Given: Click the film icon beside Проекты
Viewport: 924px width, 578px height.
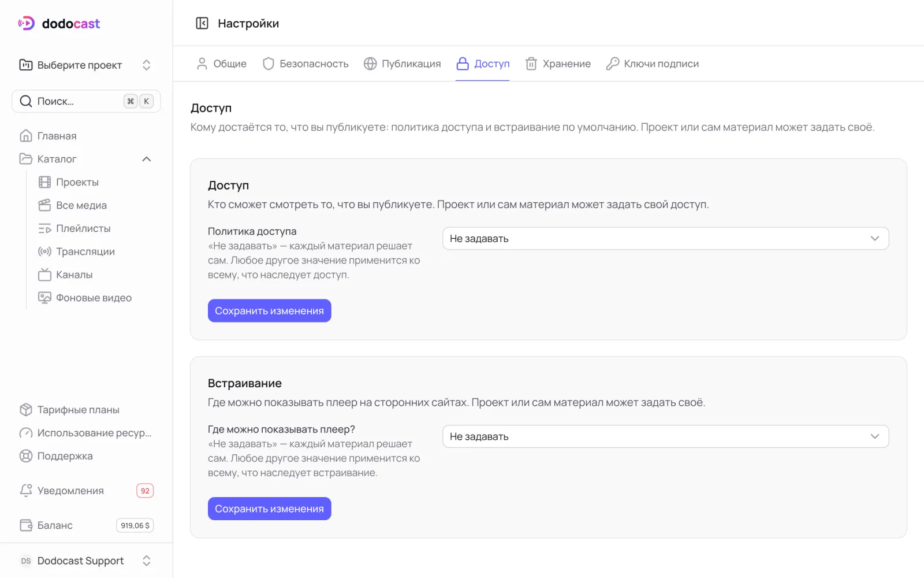Looking at the screenshot, I should pos(44,182).
